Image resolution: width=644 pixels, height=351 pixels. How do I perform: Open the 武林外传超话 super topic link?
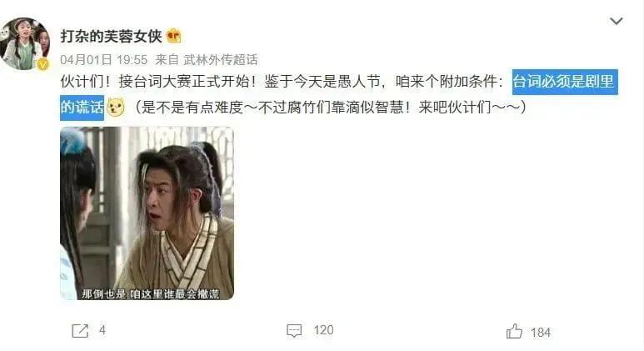coord(220,60)
